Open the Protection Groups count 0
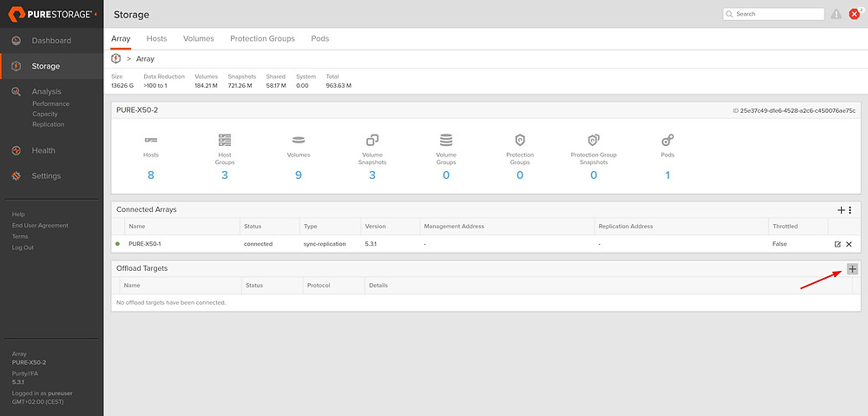The width and height of the screenshot is (868, 416). point(520,175)
